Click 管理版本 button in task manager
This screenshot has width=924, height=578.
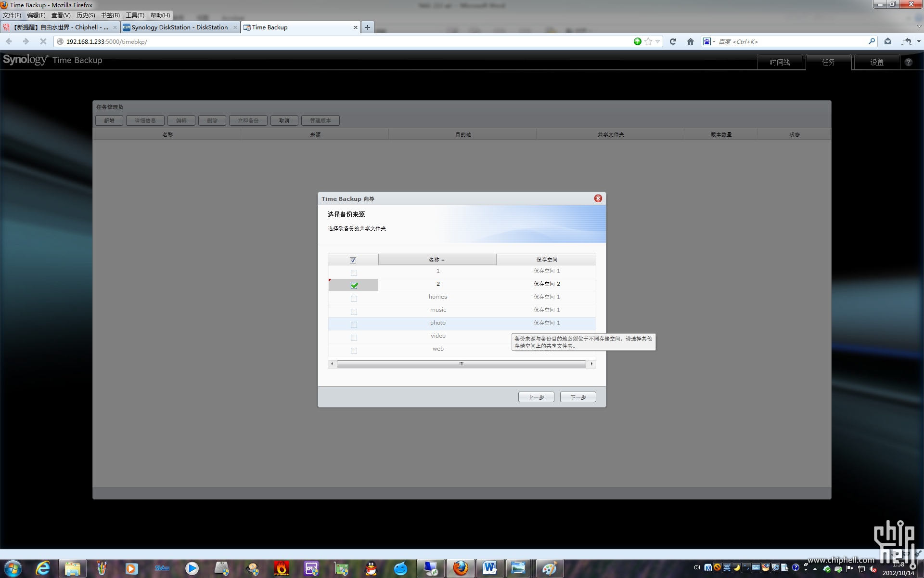pos(320,120)
